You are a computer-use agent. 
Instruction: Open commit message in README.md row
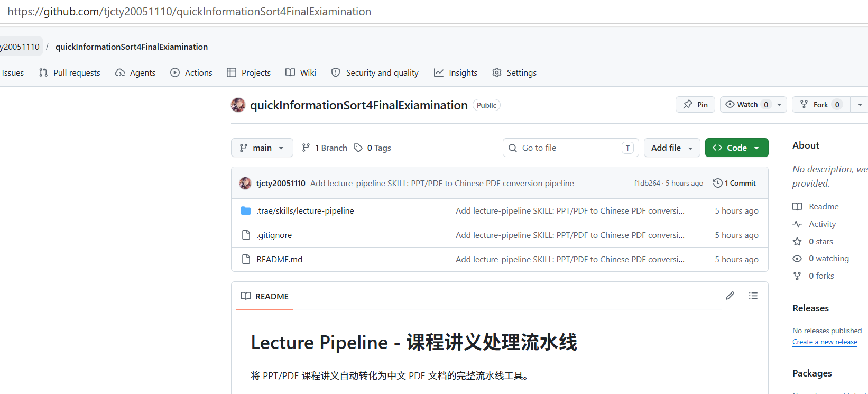click(570, 259)
